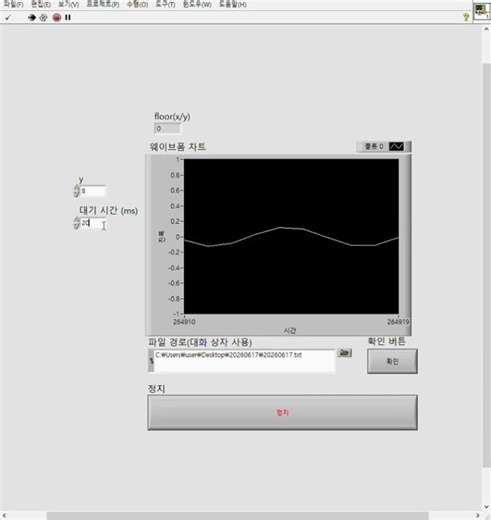Click the 확인 button
The image size is (491, 520).
(x=392, y=361)
